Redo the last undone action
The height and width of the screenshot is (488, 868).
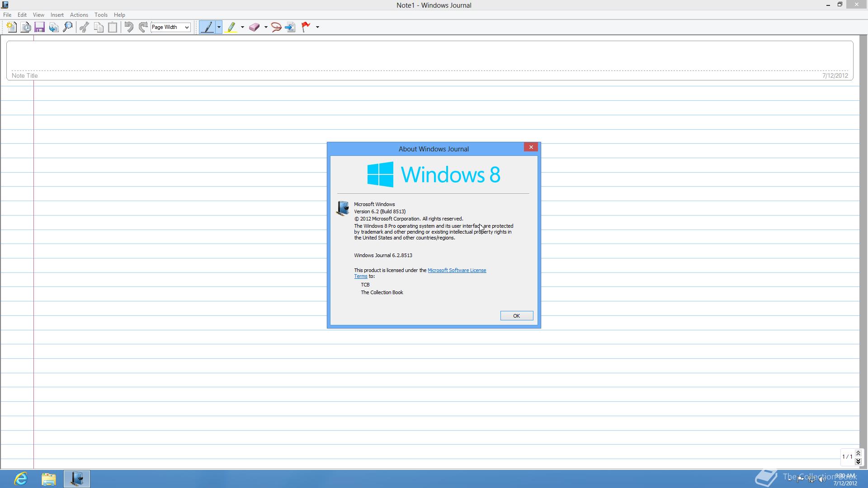tap(143, 27)
